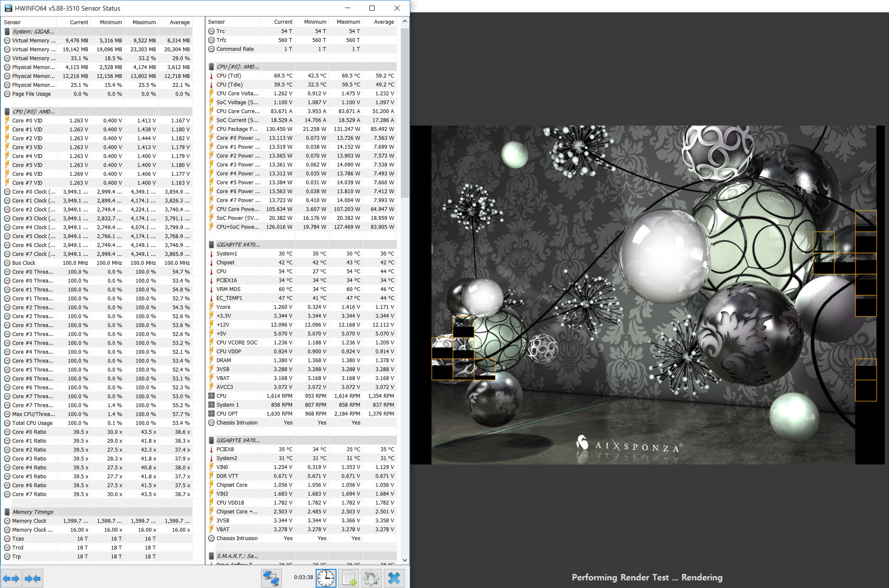The width and height of the screenshot is (889, 588).
Task: Open the remote network monitoring icon
Action: (271, 578)
